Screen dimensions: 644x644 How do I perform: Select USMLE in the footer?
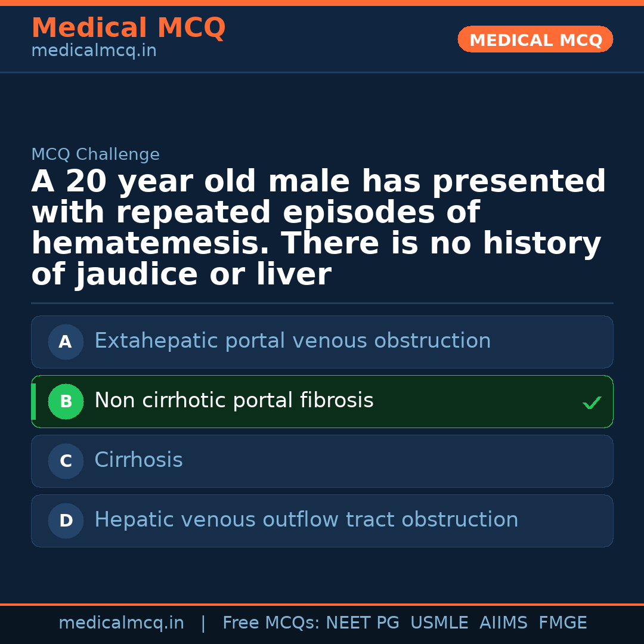[x=439, y=623]
